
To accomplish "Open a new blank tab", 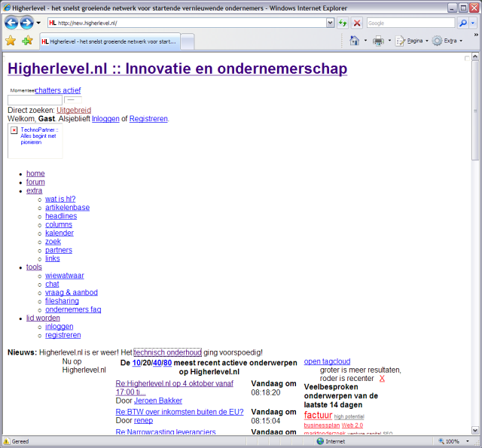I will pos(188,42).
